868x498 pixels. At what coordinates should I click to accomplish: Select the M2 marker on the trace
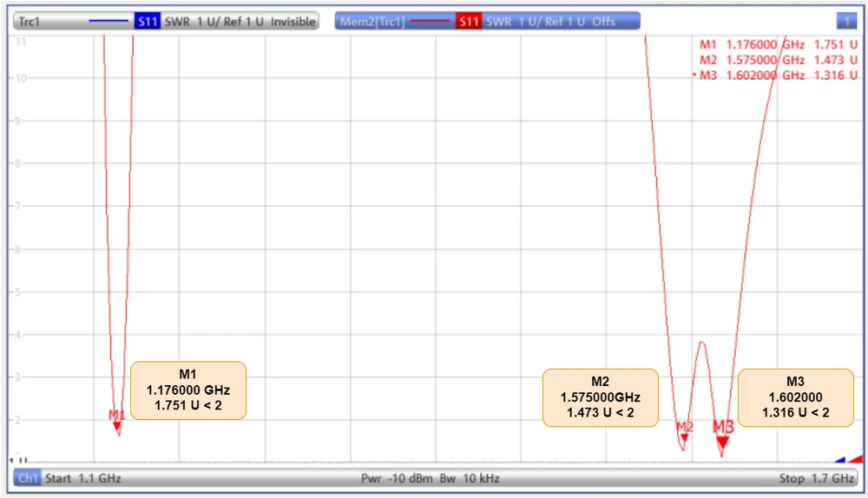(684, 436)
